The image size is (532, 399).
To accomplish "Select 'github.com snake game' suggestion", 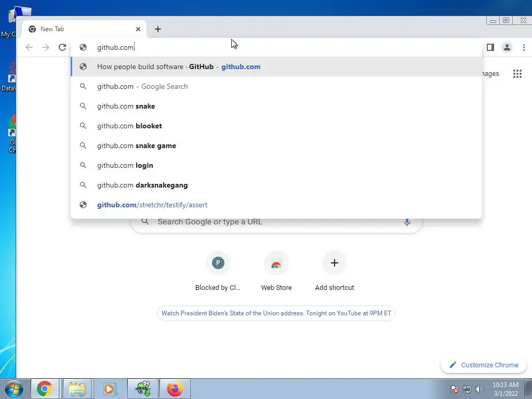I will coord(276,145).
